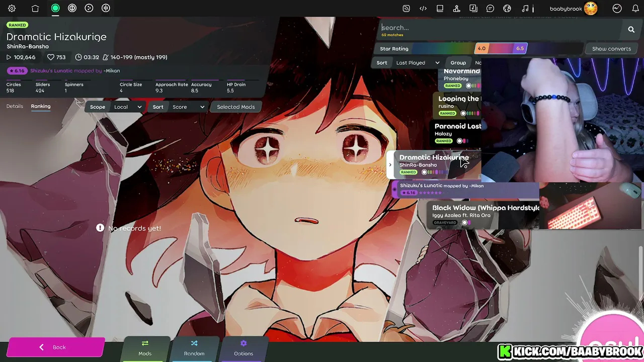This screenshot has width=644, height=362.
Task: Pick a Random beatmap
Action: [x=194, y=348]
